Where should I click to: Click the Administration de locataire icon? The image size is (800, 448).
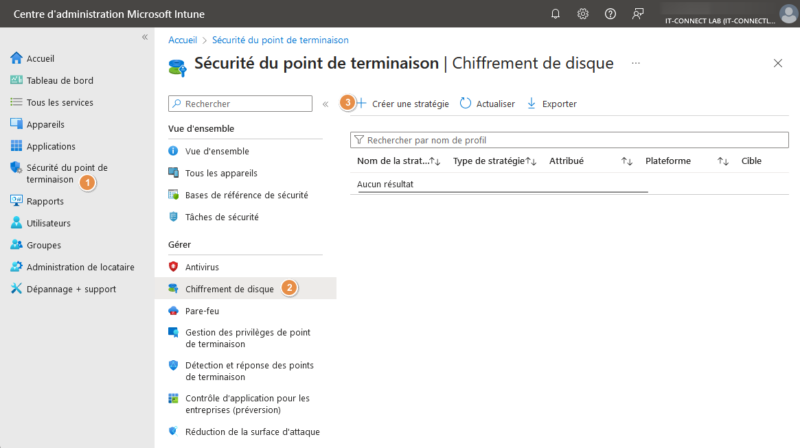(x=16, y=266)
